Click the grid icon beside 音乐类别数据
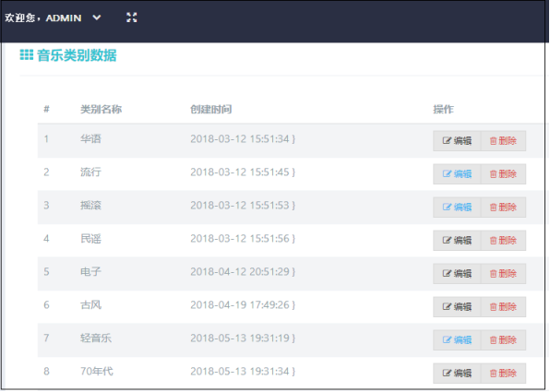Screen dimensions: 550x392 (27, 54)
